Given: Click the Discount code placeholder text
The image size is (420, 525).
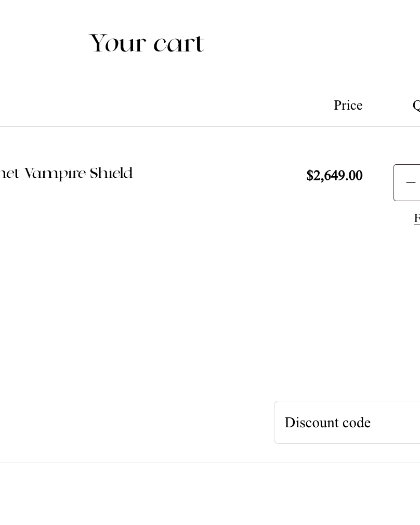Looking at the screenshot, I should 327,423.
